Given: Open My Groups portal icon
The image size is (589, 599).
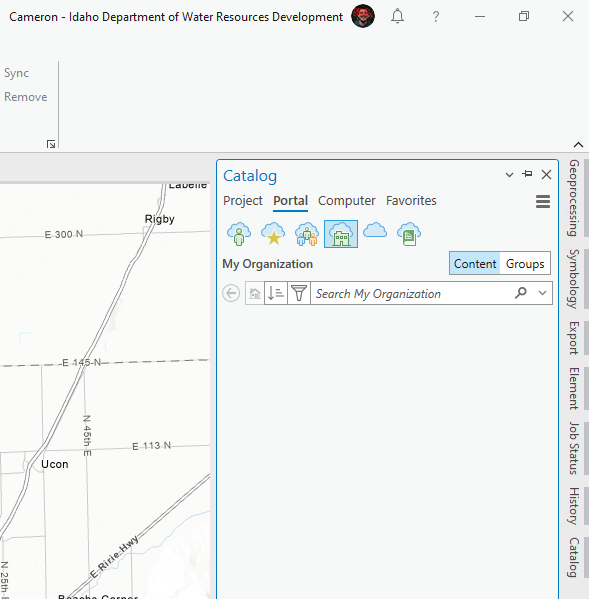Looking at the screenshot, I should click(x=307, y=234).
